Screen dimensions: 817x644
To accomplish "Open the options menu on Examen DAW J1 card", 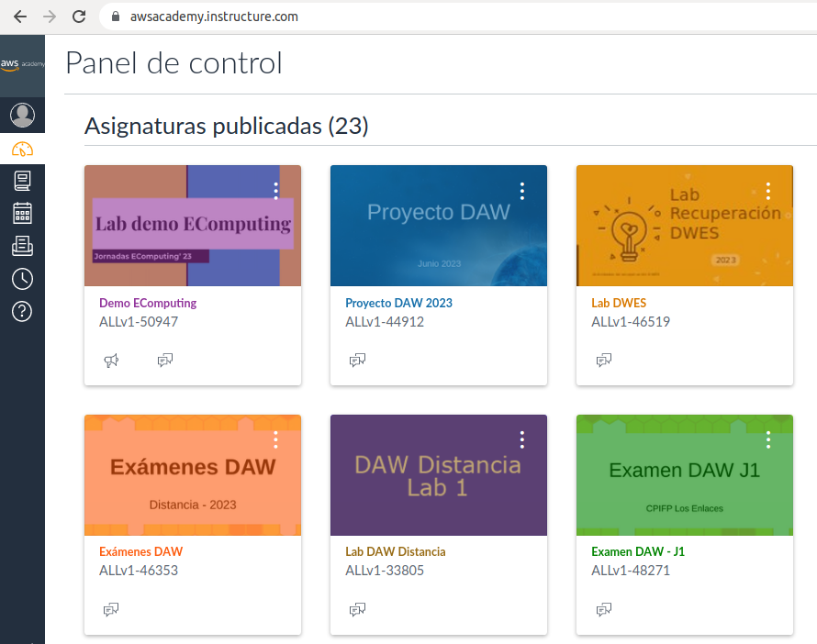I will coord(767,439).
